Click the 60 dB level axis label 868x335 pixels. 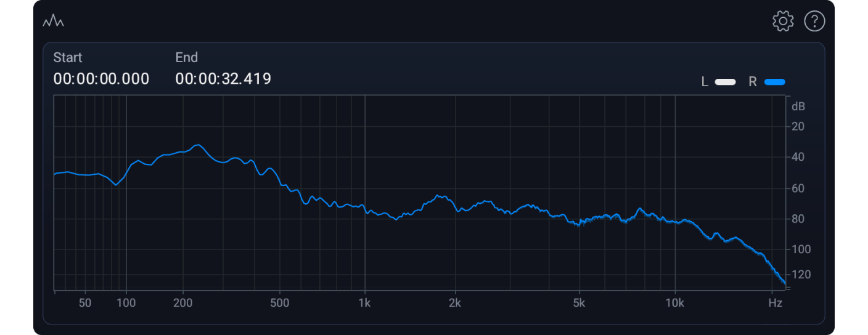click(798, 188)
